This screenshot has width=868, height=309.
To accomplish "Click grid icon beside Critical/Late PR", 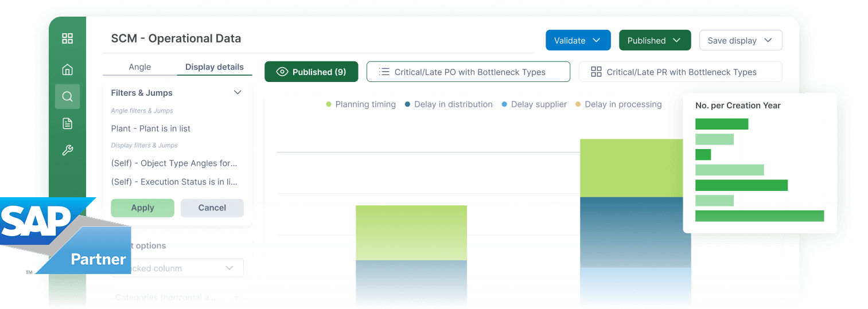I will (x=596, y=72).
